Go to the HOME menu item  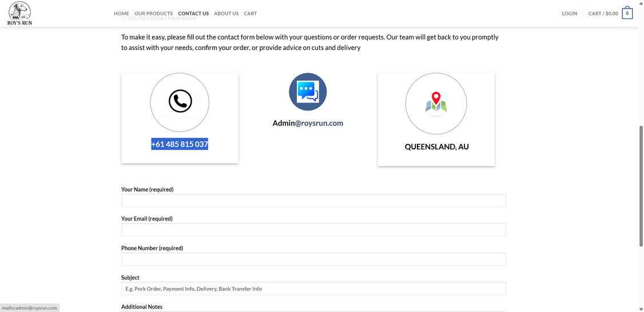122,14
